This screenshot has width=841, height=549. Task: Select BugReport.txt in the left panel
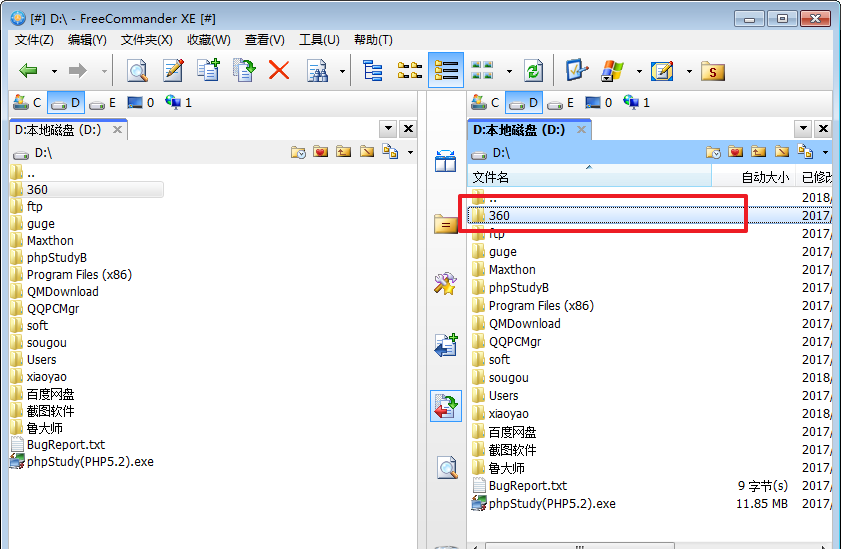(x=65, y=444)
